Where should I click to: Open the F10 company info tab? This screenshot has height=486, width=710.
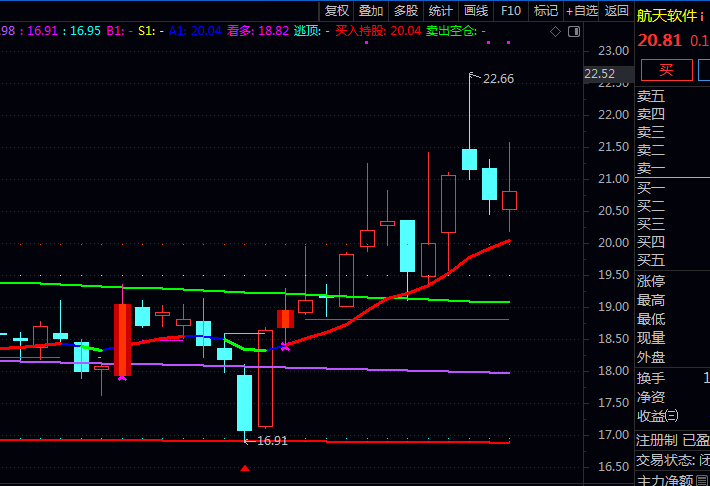click(510, 11)
